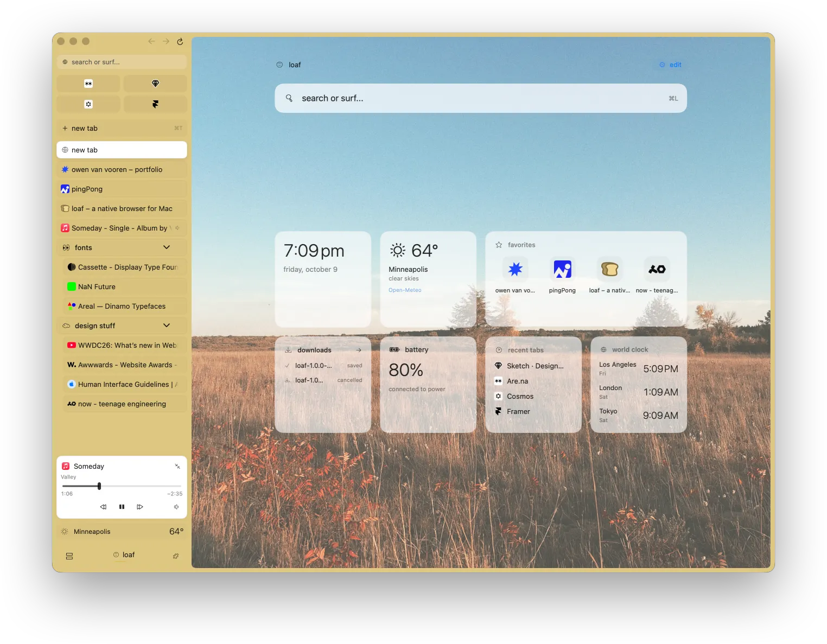This screenshot has width=827, height=644.
Task: Collapse the fonts tab group
Action: tap(167, 247)
